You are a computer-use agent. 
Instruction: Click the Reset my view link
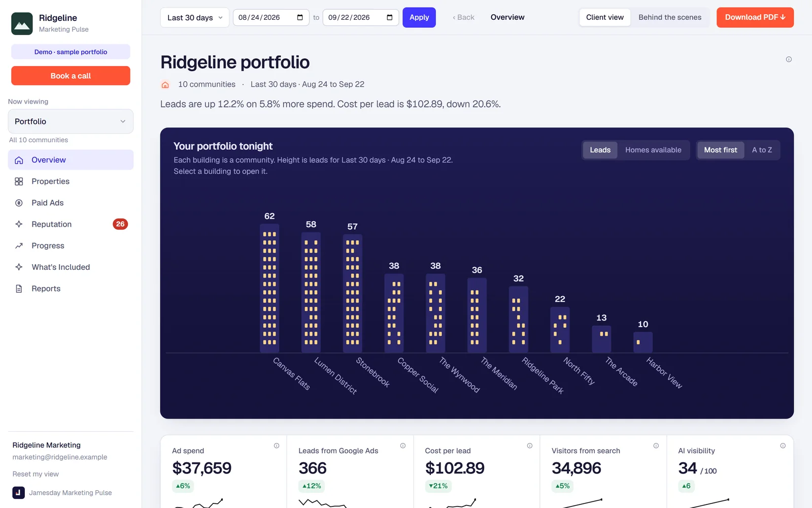[x=36, y=474]
